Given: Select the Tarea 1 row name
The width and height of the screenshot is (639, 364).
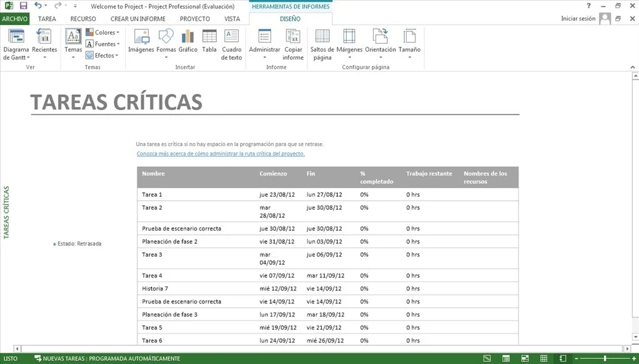Looking at the screenshot, I should point(152,195).
